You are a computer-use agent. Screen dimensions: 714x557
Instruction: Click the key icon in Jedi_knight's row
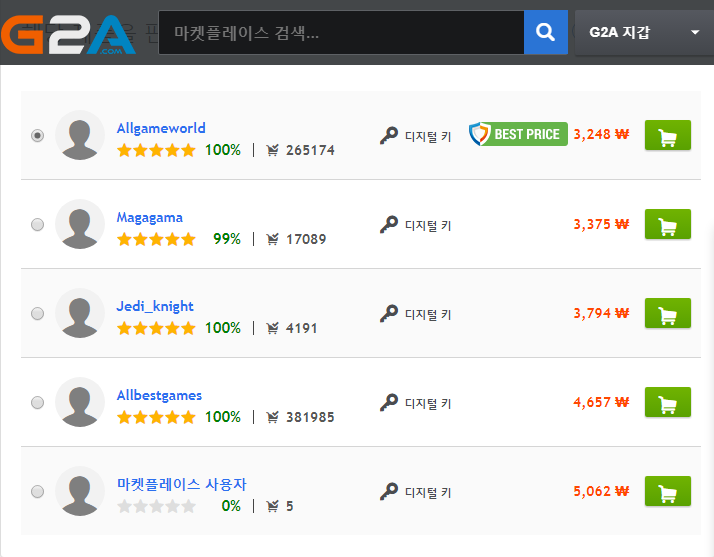pyautogui.click(x=389, y=313)
